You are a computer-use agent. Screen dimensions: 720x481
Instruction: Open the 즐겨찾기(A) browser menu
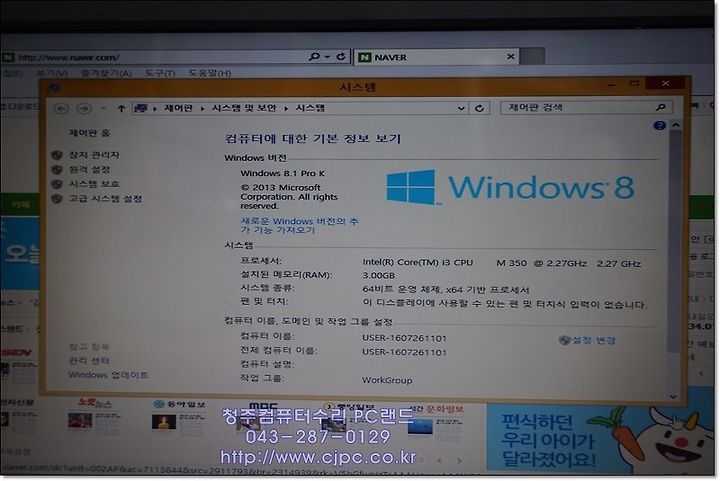click(106, 73)
